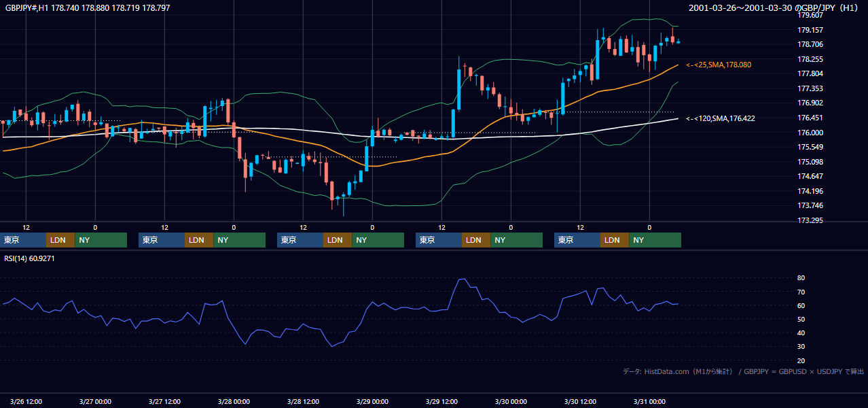Click the RSI 80 level label
This screenshot has width=868, height=408.
point(801,278)
